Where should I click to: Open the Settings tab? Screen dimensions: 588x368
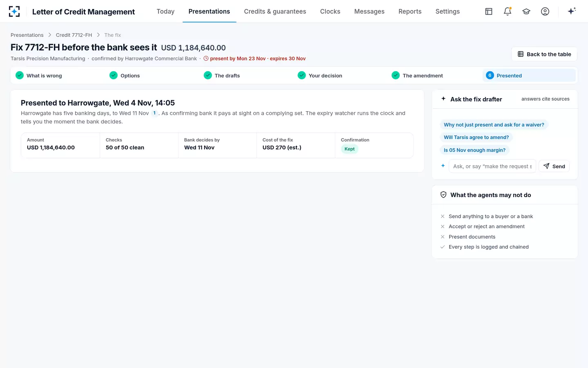(448, 11)
